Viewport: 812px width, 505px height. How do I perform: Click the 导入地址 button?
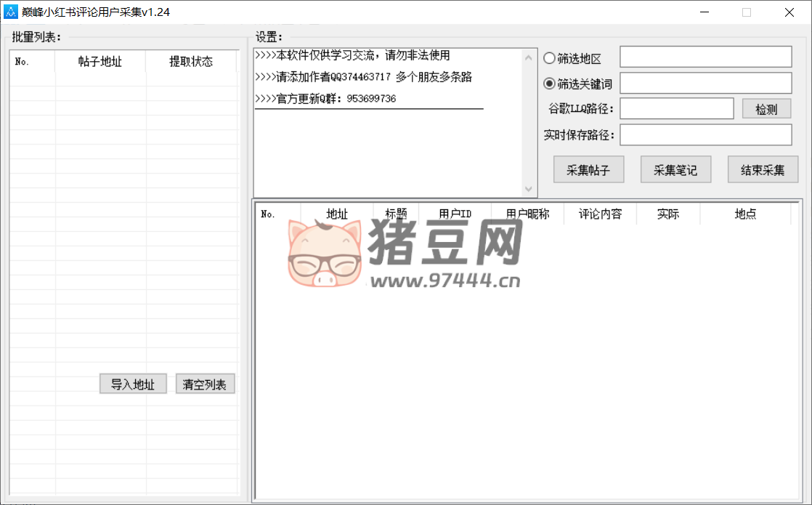point(133,384)
